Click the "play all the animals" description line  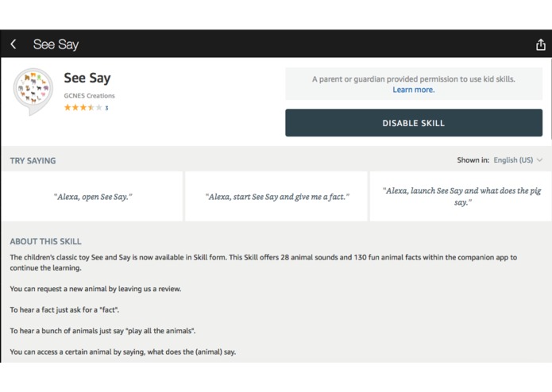pos(102,331)
